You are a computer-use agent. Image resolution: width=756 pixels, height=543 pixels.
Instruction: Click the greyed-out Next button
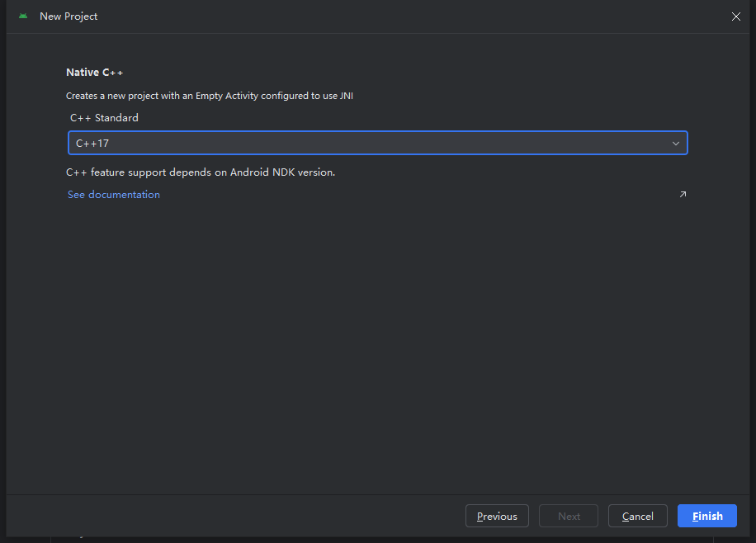569,517
